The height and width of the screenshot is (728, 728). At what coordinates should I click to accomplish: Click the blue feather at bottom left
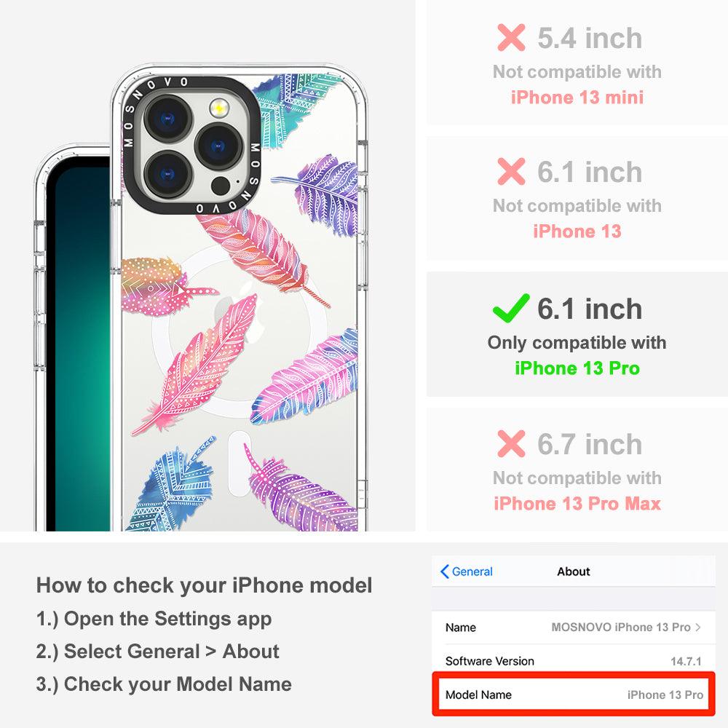point(173,488)
